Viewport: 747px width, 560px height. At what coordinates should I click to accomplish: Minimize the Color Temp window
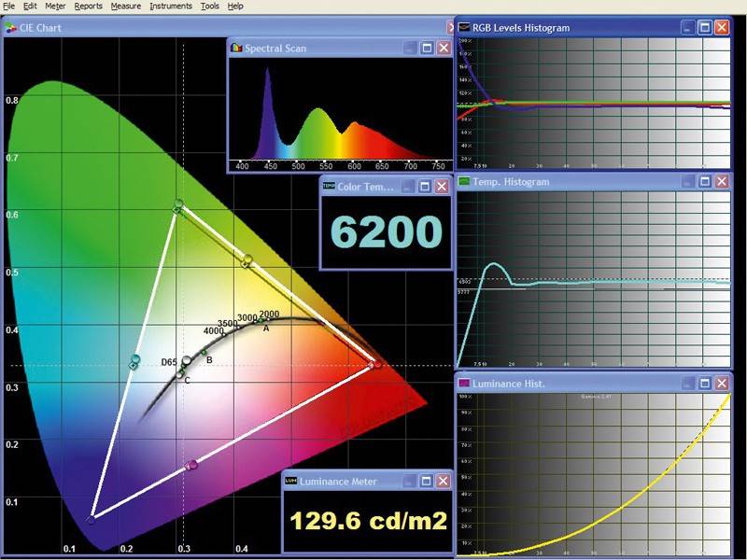tap(407, 187)
